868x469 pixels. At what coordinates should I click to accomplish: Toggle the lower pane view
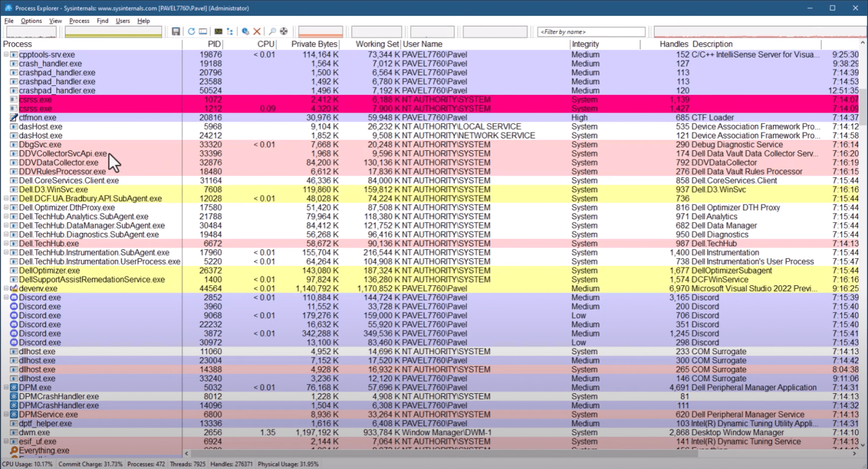(202, 31)
